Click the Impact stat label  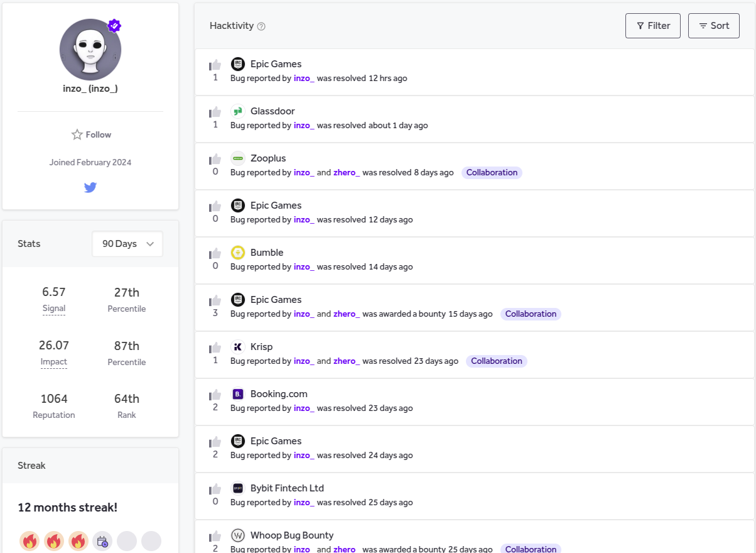pos(54,362)
